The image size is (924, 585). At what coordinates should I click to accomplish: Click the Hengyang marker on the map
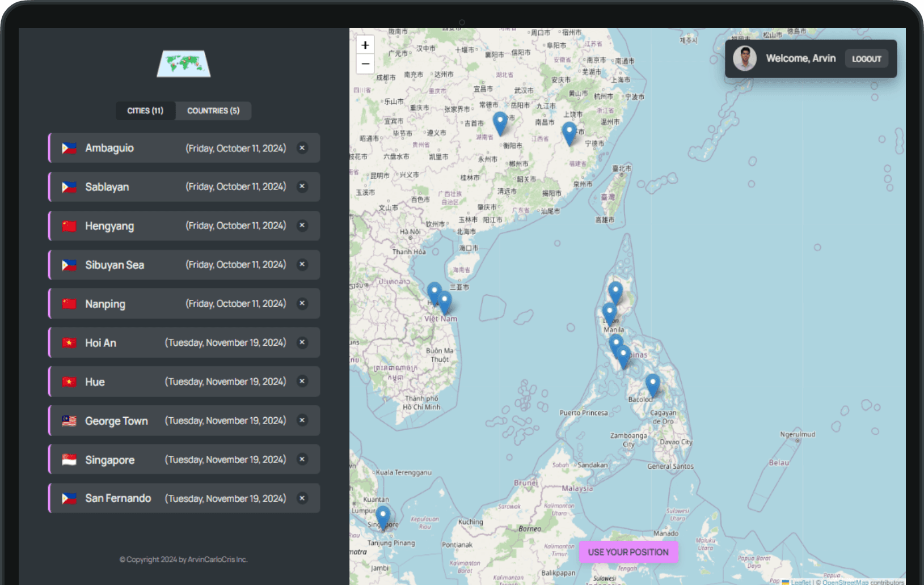coord(500,122)
